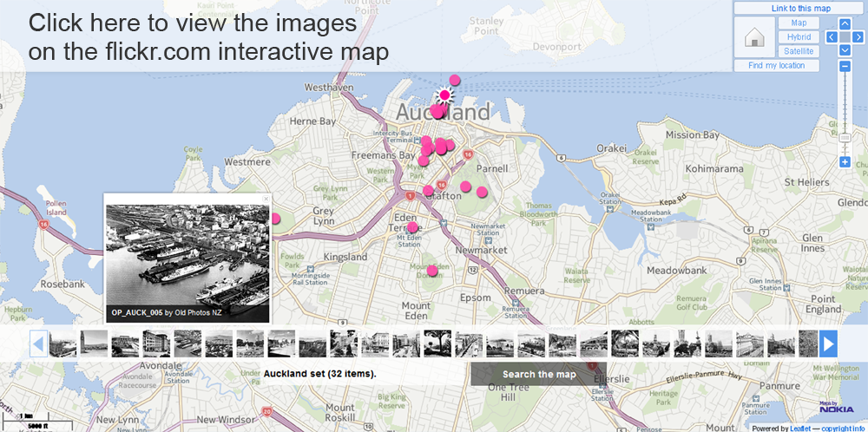Open the Leaflet link in footer
This screenshot has height=432, width=868.
click(801, 428)
